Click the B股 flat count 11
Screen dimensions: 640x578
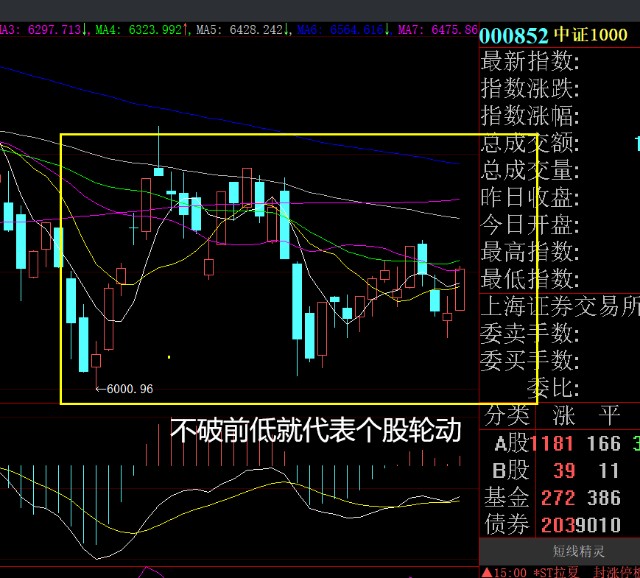pyautogui.click(x=609, y=471)
